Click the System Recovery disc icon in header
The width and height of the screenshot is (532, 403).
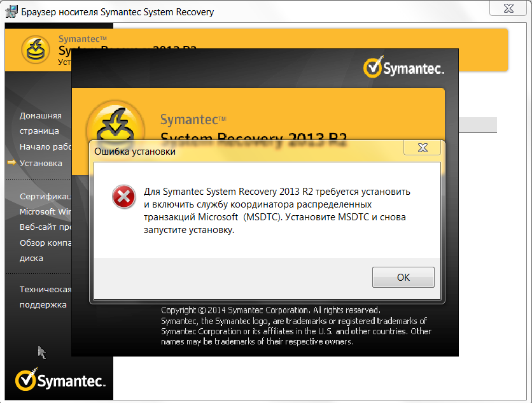tap(36, 50)
